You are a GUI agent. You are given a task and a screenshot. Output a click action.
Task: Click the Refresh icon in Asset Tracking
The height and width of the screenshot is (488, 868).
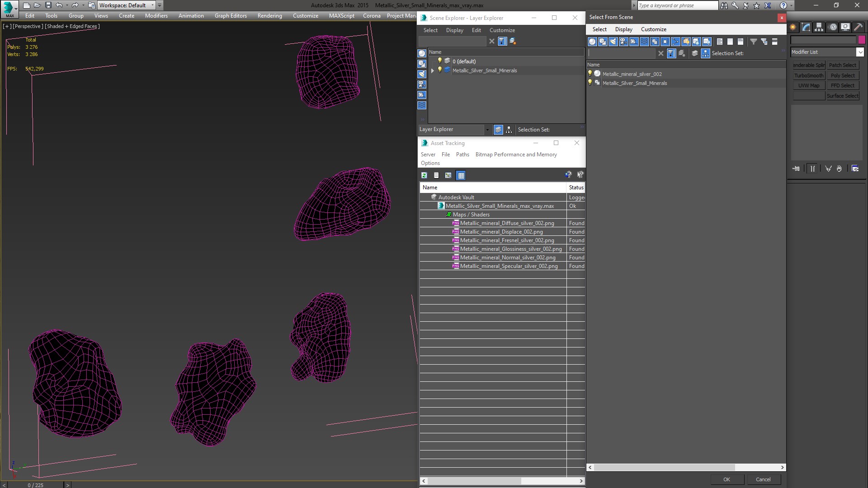(x=424, y=175)
